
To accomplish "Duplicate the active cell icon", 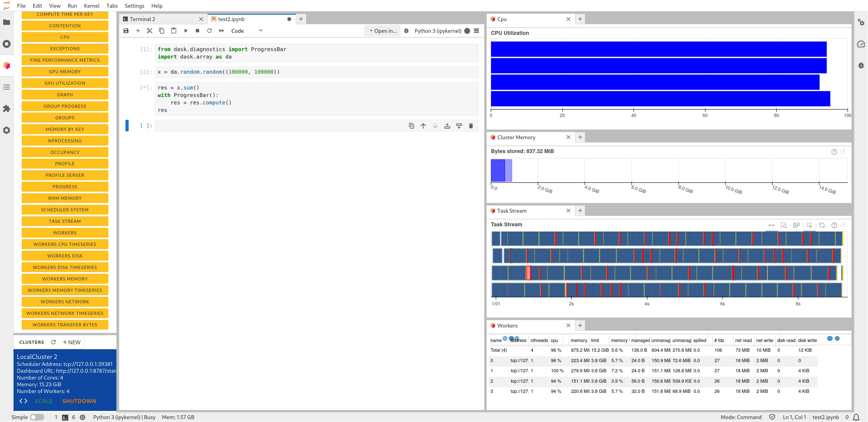I will [411, 126].
